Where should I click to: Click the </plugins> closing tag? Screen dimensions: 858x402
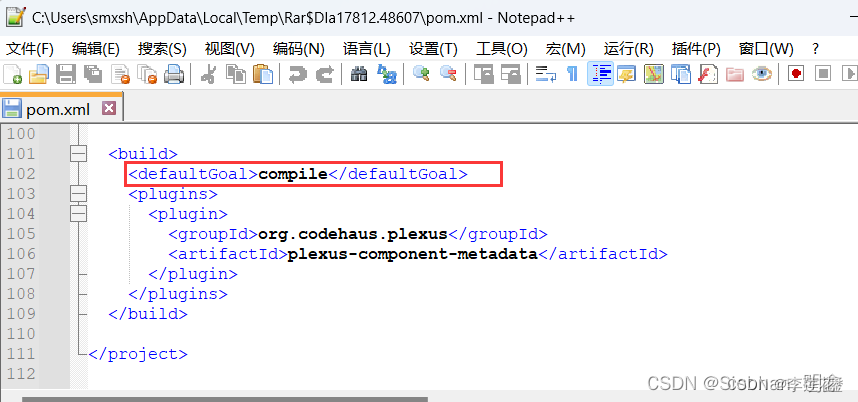click(178, 294)
